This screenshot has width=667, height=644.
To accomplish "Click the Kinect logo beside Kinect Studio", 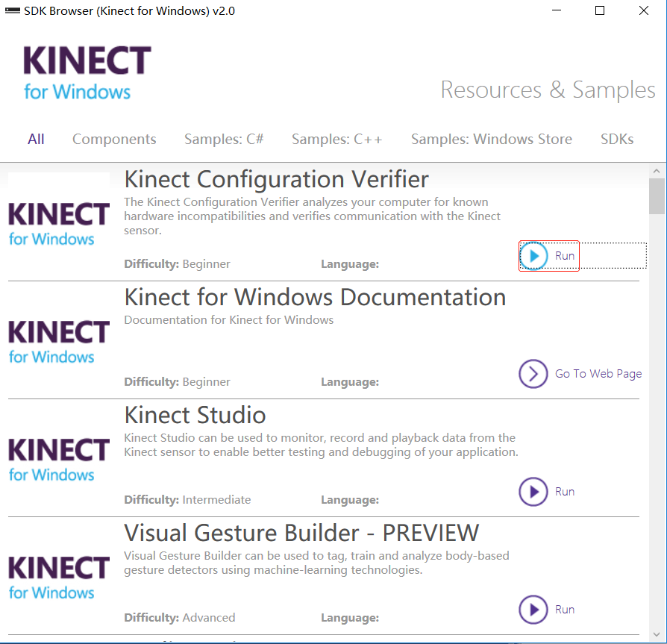I will click(x=59, y=459).
